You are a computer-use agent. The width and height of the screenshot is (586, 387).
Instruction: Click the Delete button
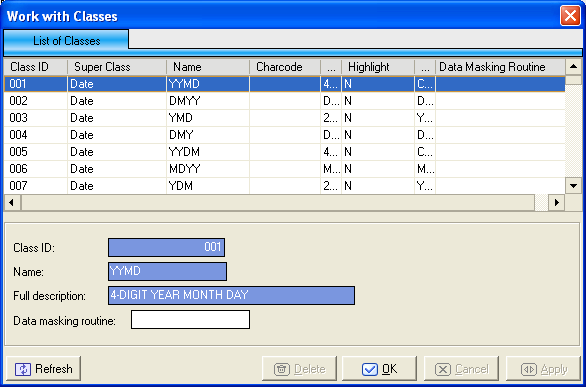coord(299,369)
